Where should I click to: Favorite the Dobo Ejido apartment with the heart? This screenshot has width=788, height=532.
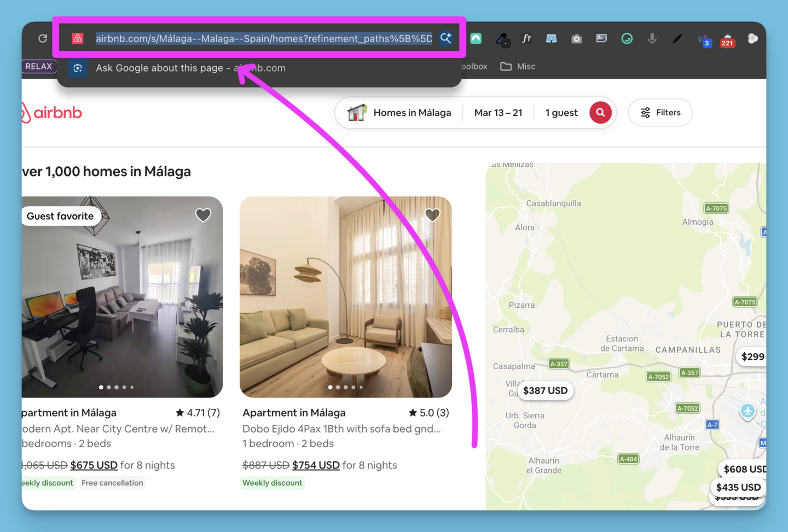click(x=432, y=215)
